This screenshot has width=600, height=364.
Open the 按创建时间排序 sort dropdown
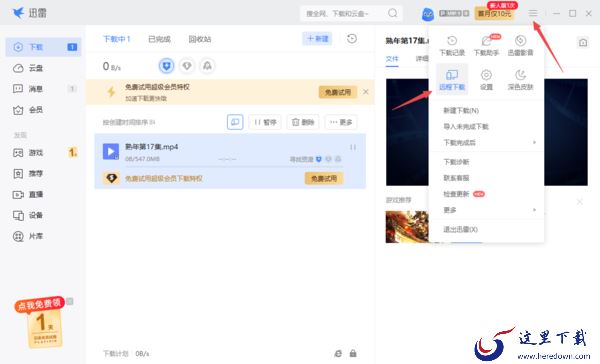pos(129,122)
